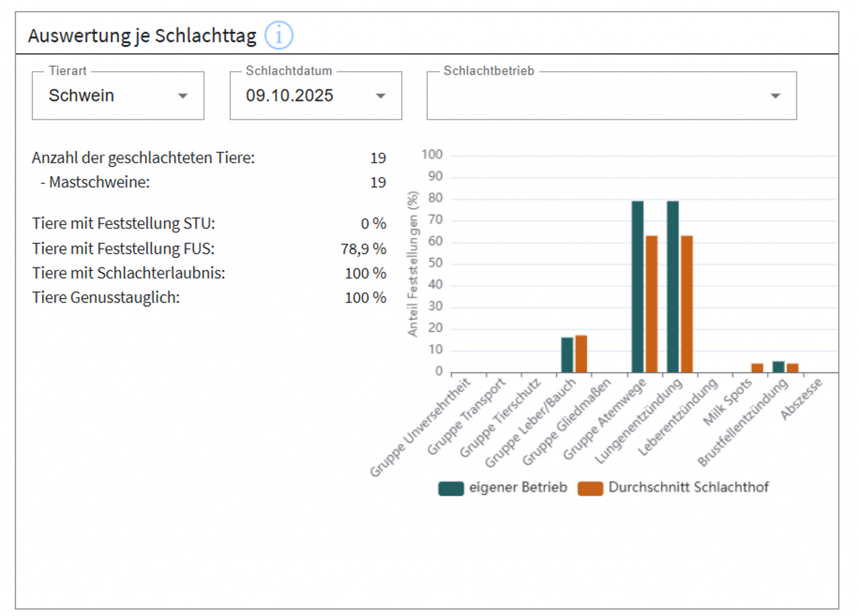Screen dimensions: 859x616
Task: Click teal bar for Brustfellentzündung
Action: [778, 367]
